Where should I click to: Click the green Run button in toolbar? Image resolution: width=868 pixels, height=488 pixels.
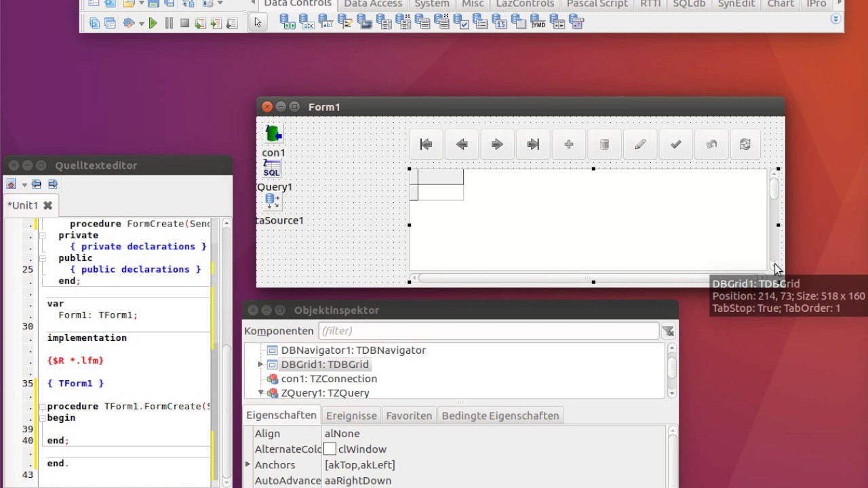(x=153, y=23)
